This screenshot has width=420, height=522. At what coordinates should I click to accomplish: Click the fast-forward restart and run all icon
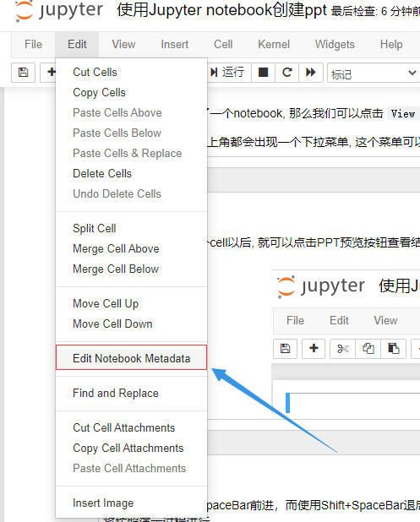coord(311,73)
